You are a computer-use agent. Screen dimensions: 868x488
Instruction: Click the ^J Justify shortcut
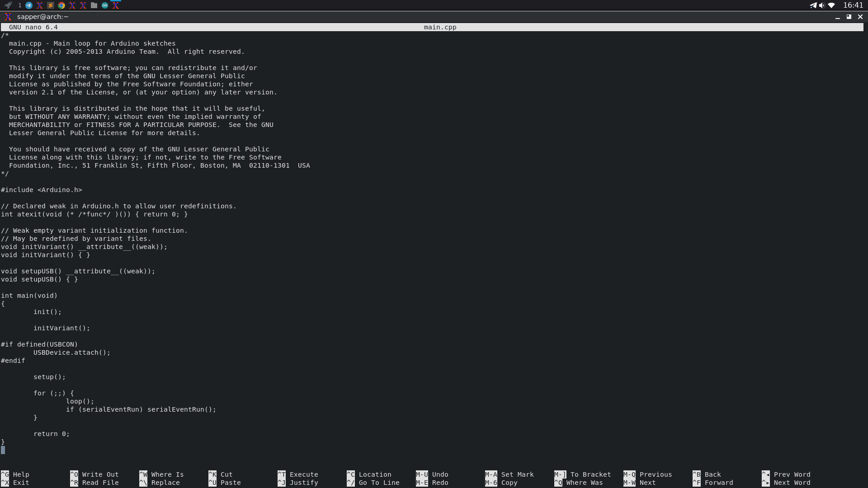pos(298,483)
